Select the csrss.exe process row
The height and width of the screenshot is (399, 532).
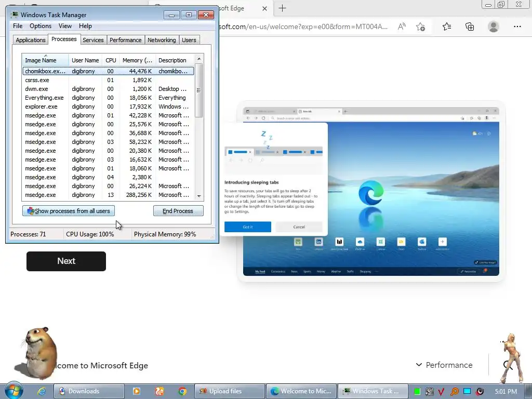[108, 80]
